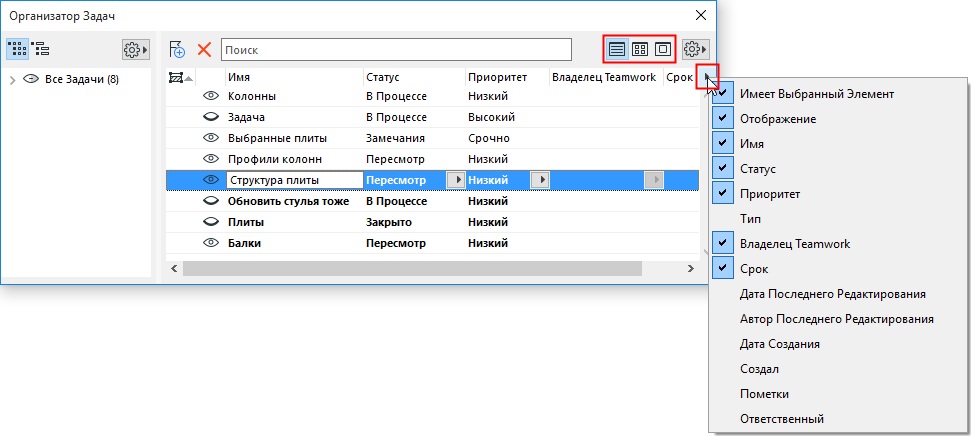This screenshot has width=971, height=436.
Task: Select the Выбранные плиты task name
Action: pos(277,138)
